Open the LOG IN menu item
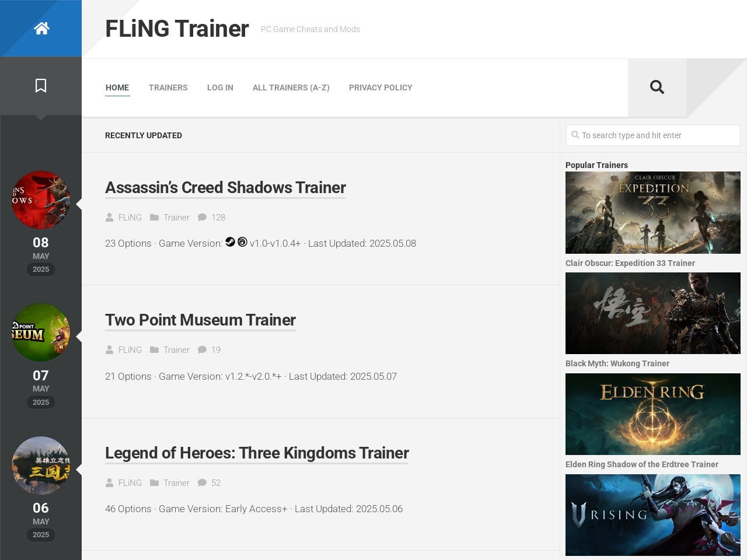Viewport: 747px width, 560px height. [220, 87]
